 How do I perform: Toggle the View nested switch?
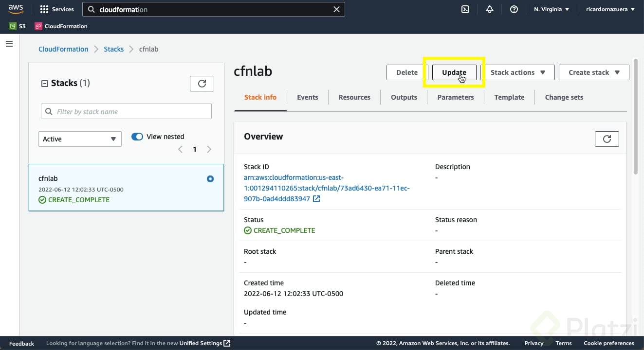coord(137,137)
